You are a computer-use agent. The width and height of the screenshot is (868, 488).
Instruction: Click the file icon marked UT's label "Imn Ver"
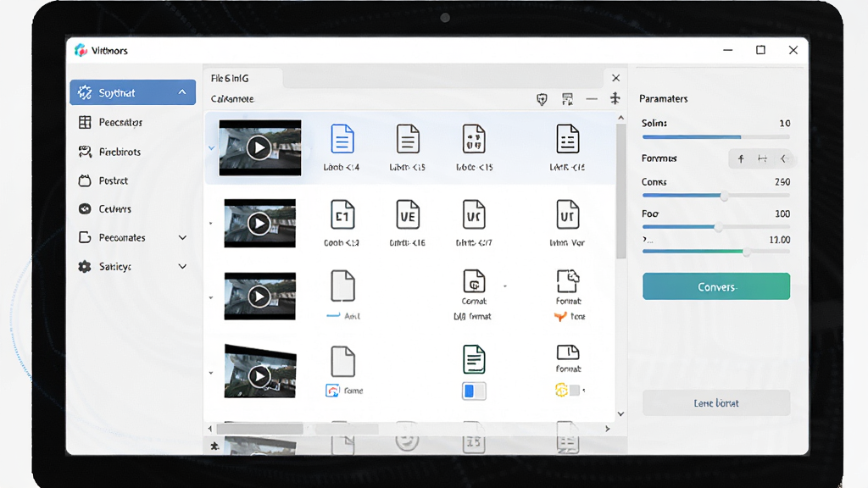coord(567,242)
